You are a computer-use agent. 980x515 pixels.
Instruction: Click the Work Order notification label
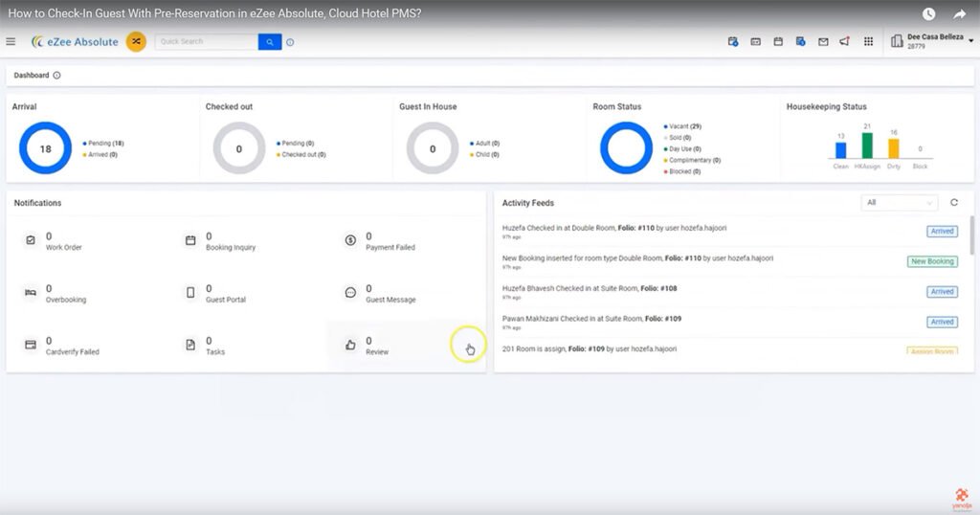64,248
